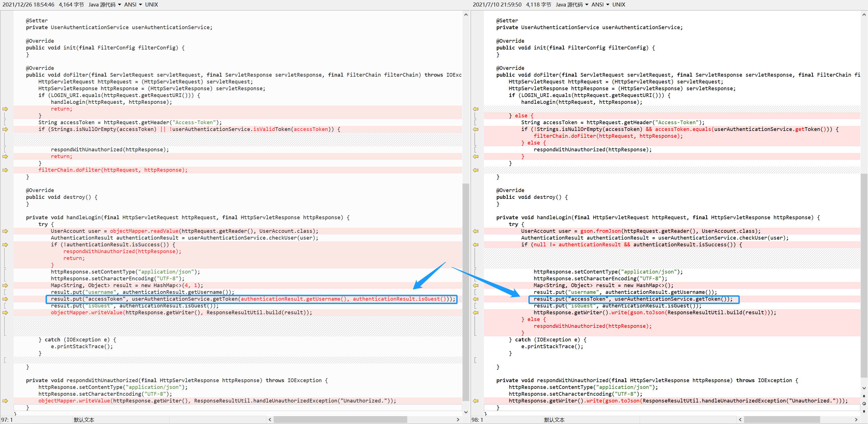
Task: Click copy-to-right arrow beside 'filterChain.doFilter' line in left pane
Action: [5, 170]
